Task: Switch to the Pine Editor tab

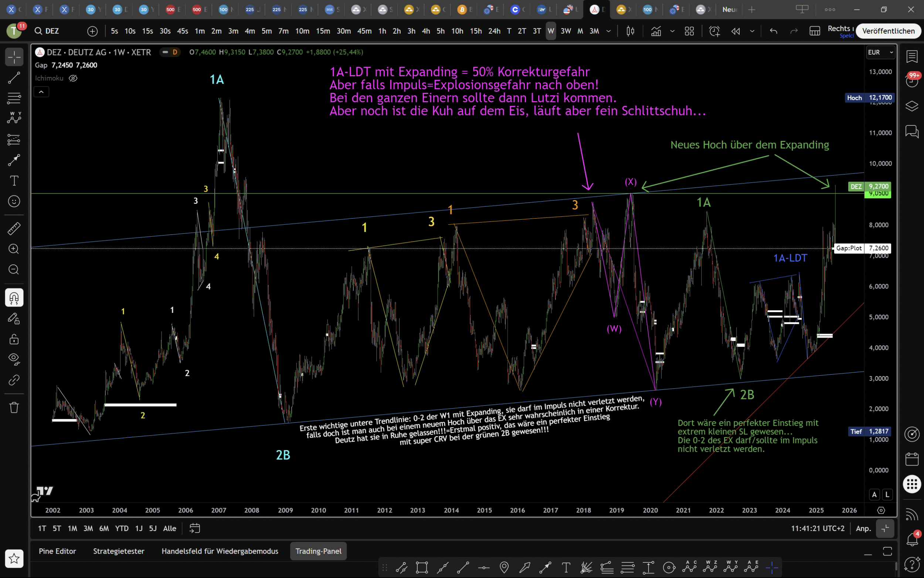Action: pos(57,551)
